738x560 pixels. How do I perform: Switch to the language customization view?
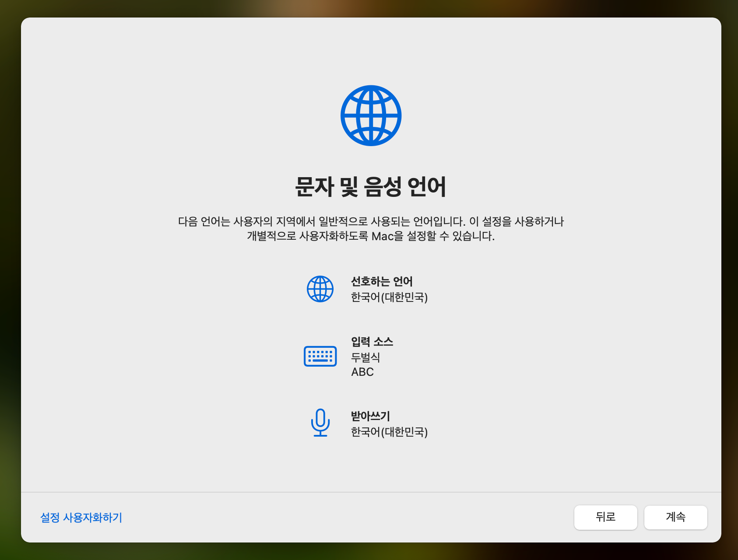point(81,518)
